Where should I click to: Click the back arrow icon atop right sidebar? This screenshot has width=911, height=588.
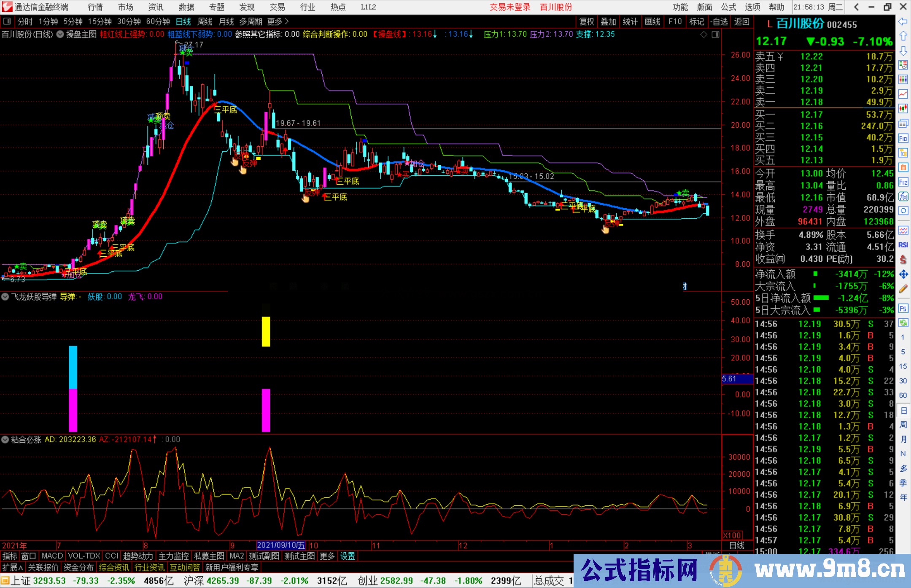point(903,22)
